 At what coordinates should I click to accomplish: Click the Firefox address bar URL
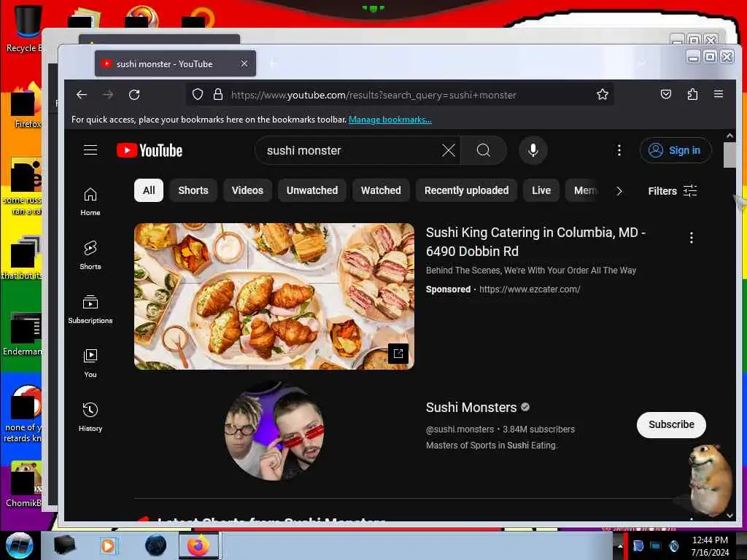click(373, 95)
